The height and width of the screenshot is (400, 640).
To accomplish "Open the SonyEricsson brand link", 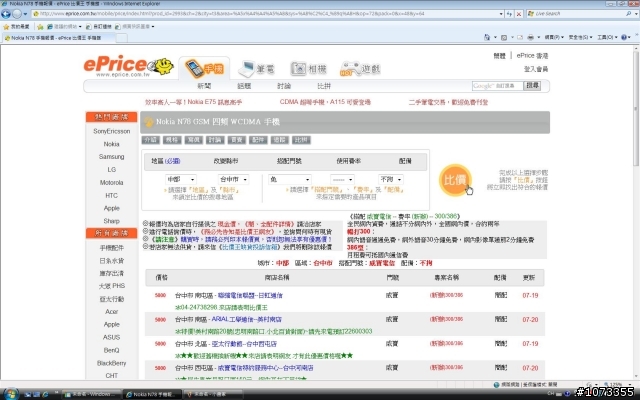I will [x=111, y=131].
